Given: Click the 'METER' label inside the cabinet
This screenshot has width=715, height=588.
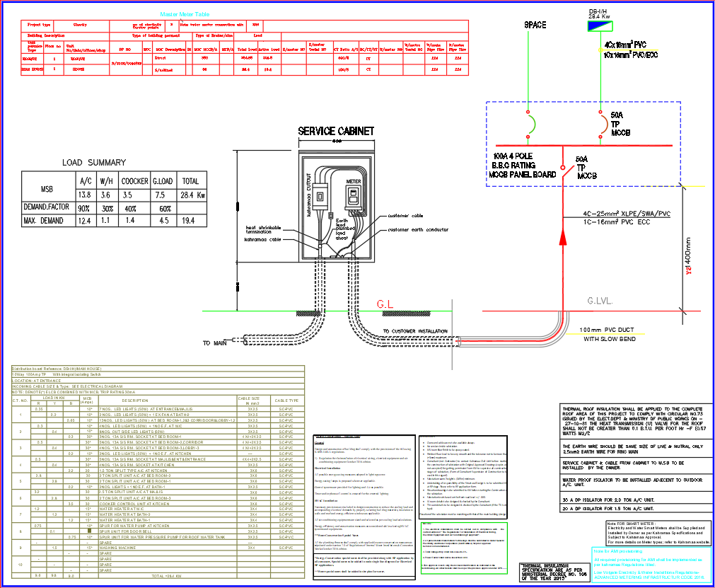Looking at the screenshot, I should [x=354, y=181].
